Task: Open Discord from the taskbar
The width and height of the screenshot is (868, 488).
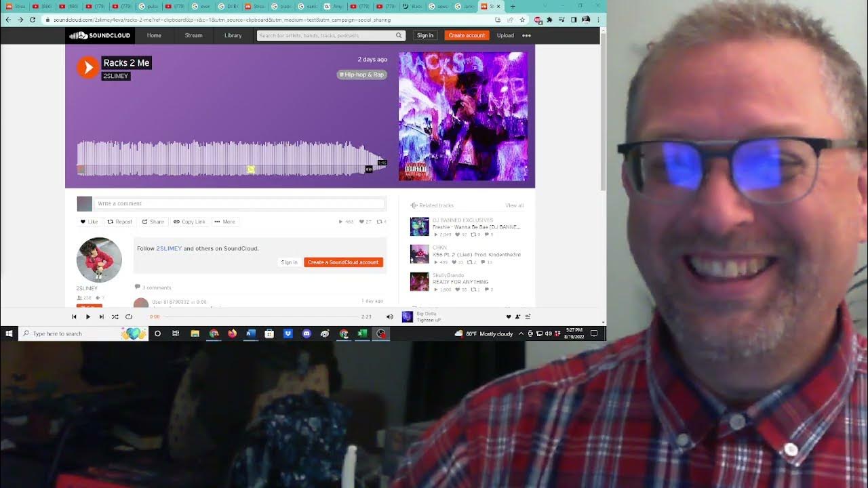Action: (x=306, y=333)
